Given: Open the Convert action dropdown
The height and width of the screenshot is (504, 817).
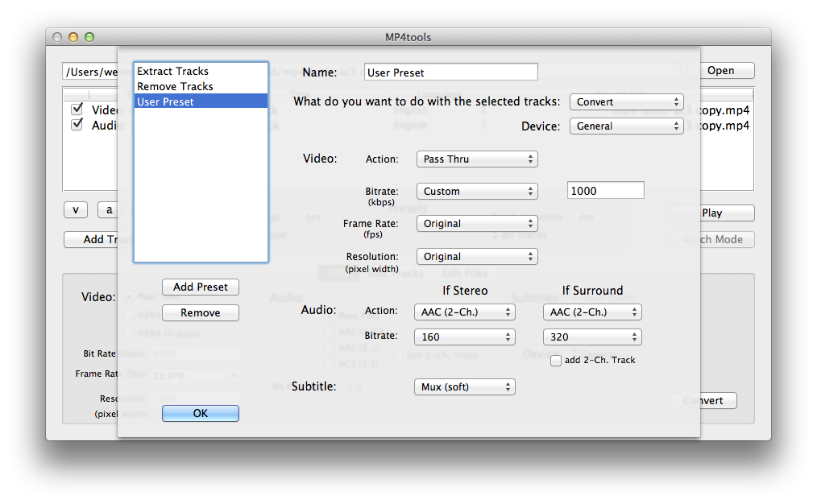Looking at the screenshot, I should coord(626,102).
